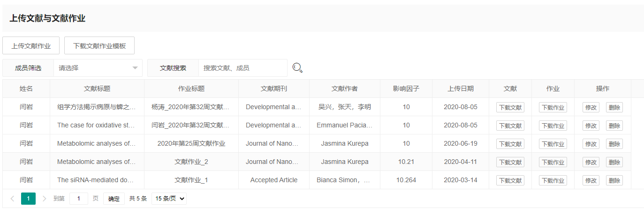Click the 上传文献与文献作业 page heading
The width and height of the screenshot is (644, 215).
pos(47,19)
